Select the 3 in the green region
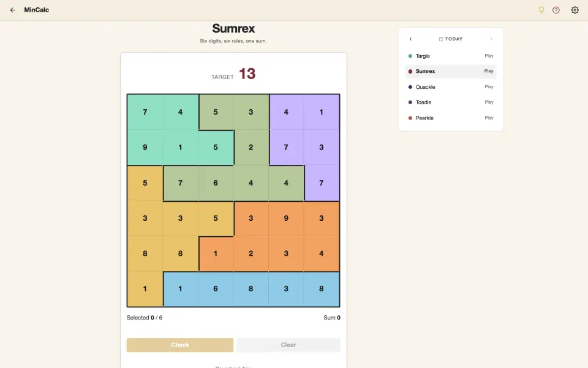 (251, 112)
